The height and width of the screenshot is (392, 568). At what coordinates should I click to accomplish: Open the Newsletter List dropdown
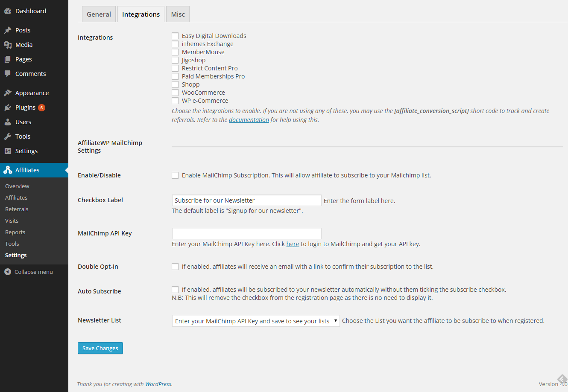pos(255,321)
